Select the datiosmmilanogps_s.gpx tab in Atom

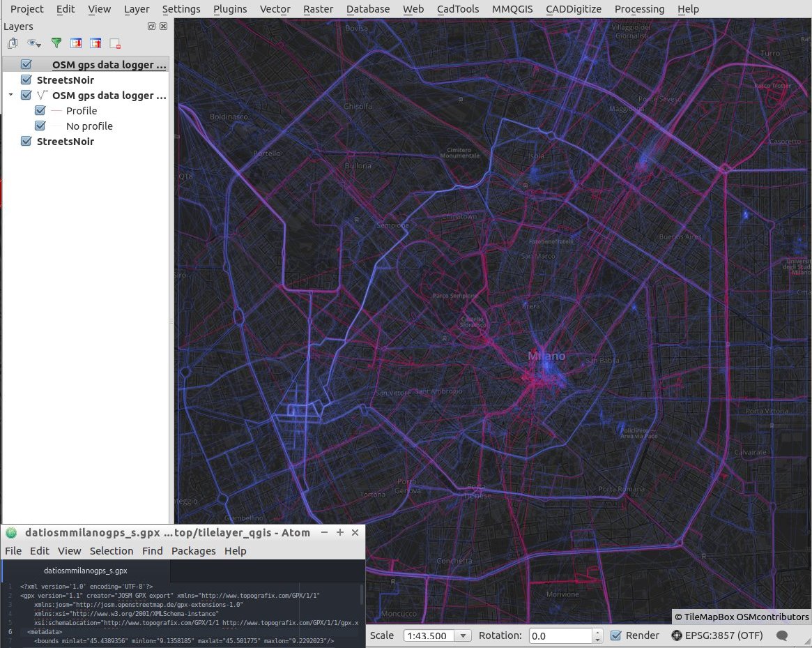point(86,571)
